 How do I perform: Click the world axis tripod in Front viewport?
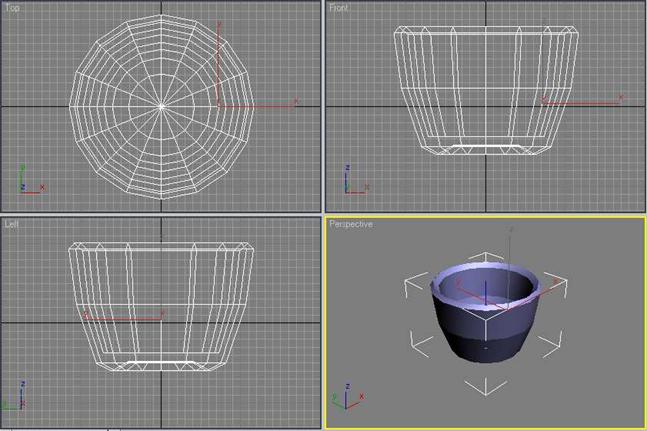point(352,183)
